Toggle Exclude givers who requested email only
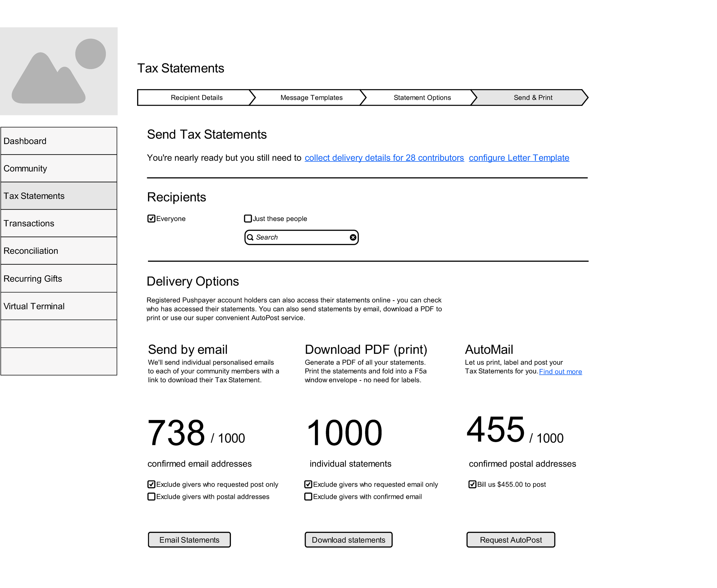The width and height of the screenshot is (717, 588). 308,484
